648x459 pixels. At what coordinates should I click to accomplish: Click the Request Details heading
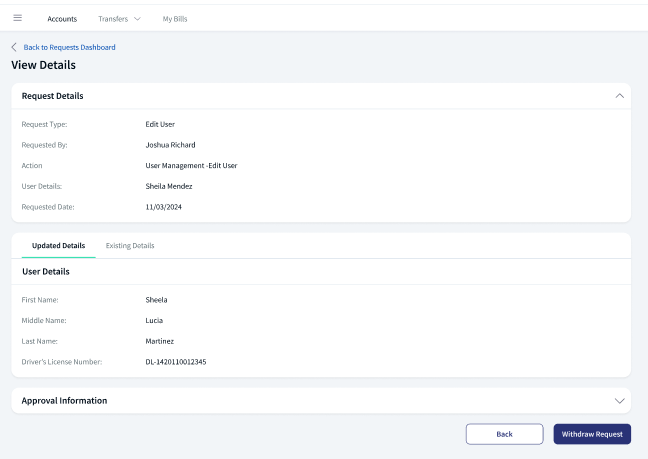point(52,96)
